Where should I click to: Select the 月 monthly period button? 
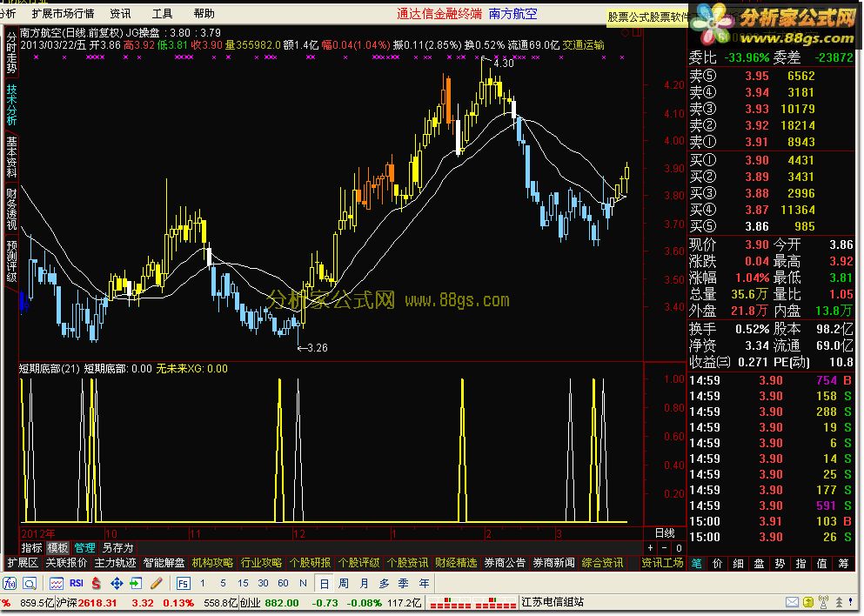click(x=364, y=583)
